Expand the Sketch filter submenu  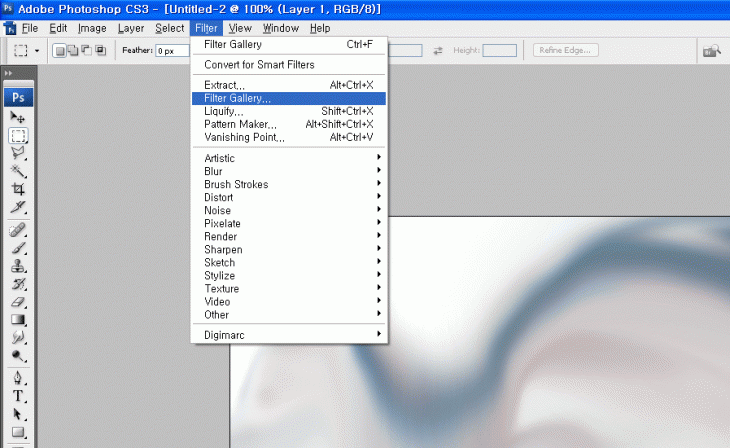coord(289,263)
